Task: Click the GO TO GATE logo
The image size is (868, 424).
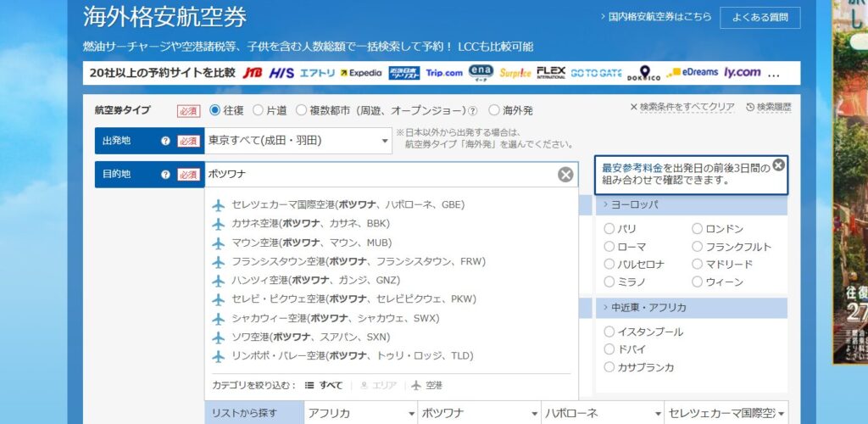Action: (x=596, y=73)
